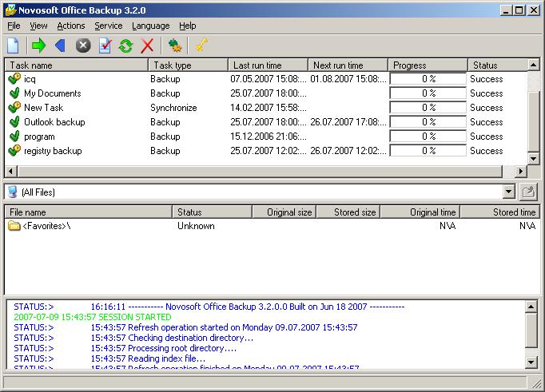
Task: Stop the operation with the gray X circle icon
Action: [x=83, y=46]
